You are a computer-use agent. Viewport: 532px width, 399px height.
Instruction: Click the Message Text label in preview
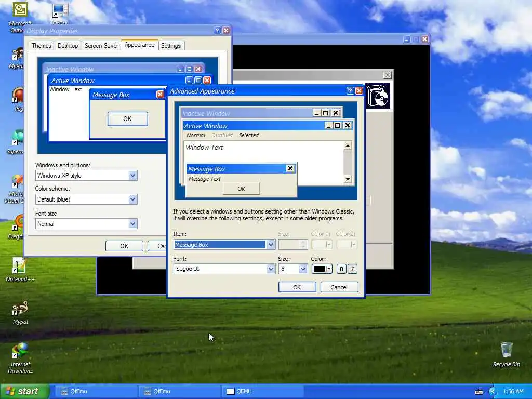tap(205, 179)
